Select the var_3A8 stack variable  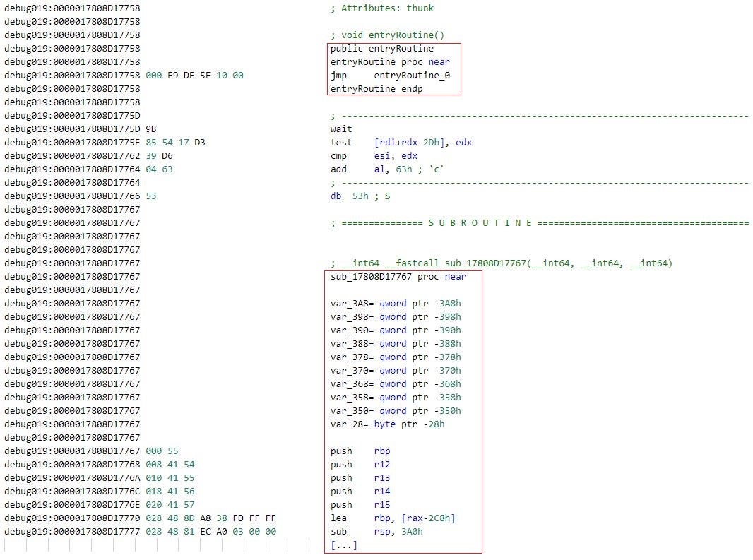tap(396, 304)
